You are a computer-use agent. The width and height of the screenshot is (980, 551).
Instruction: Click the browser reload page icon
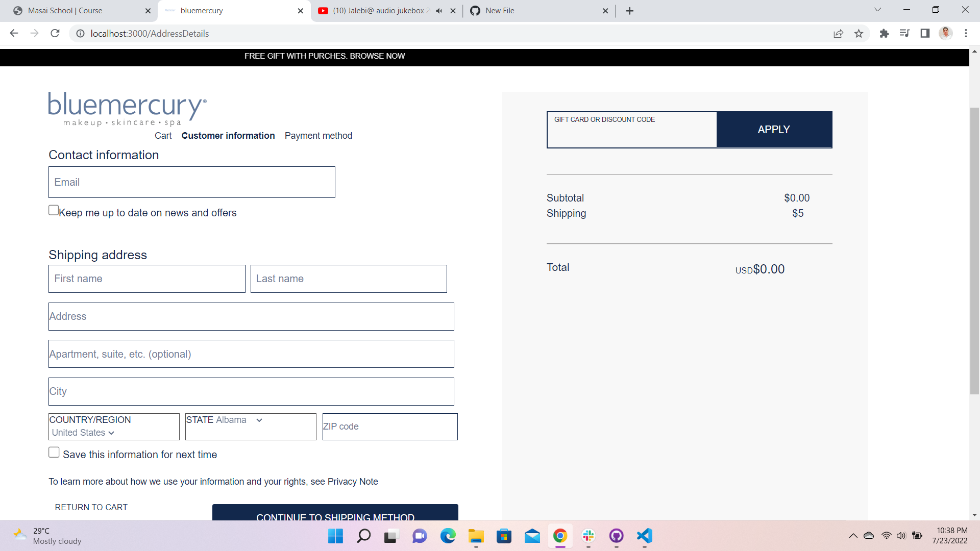[x=55, y=34]
